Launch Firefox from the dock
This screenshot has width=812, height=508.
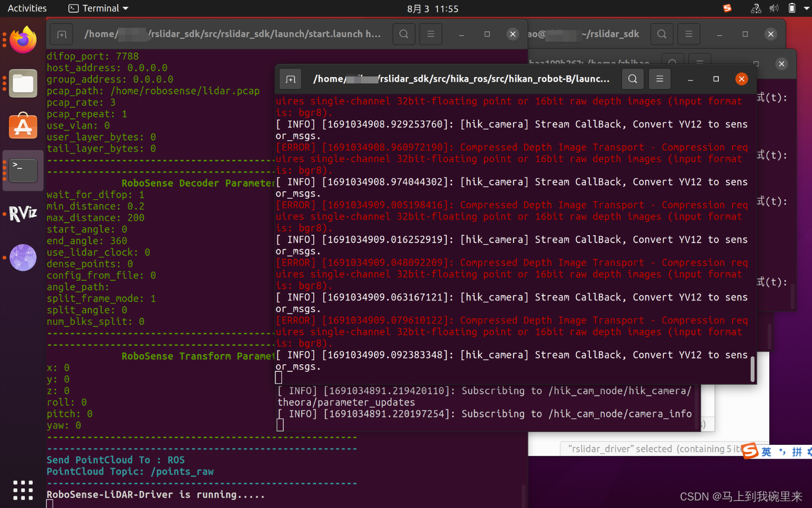23,40
